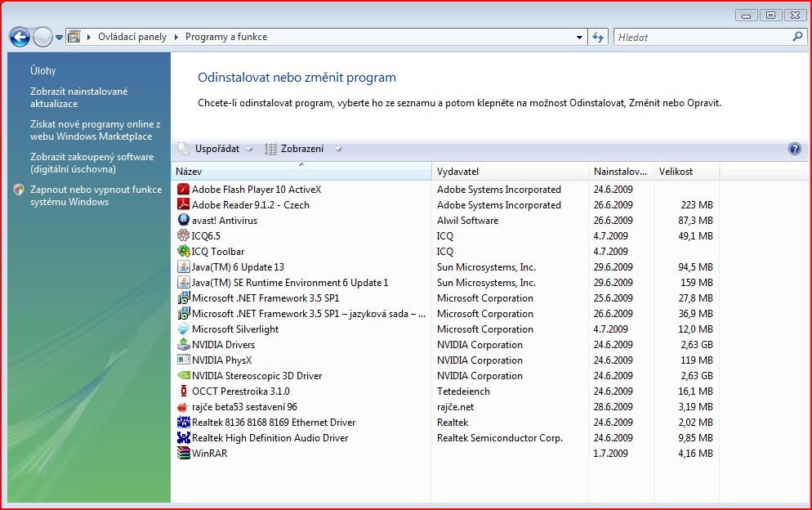Open the Uspořádat dropdown menu
Screen dimensions: 812x510
click(x=216, y=149)
